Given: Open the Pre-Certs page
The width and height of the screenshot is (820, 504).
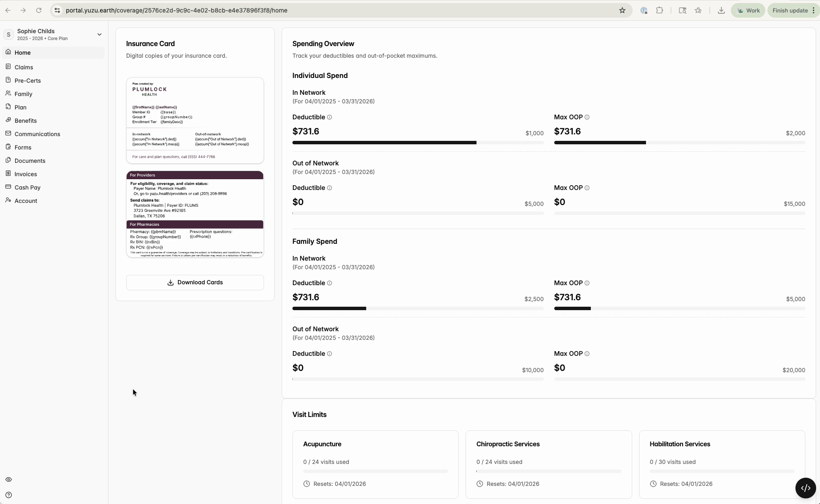Looking at the screenshot, I should (28, 81).
